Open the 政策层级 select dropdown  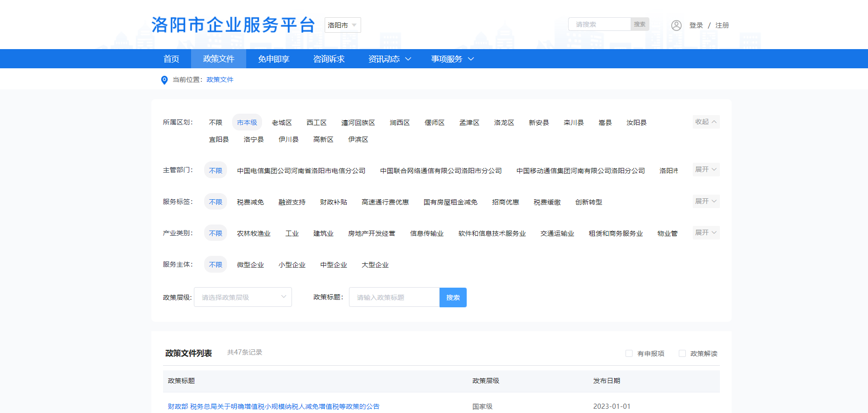coord(243,297)
